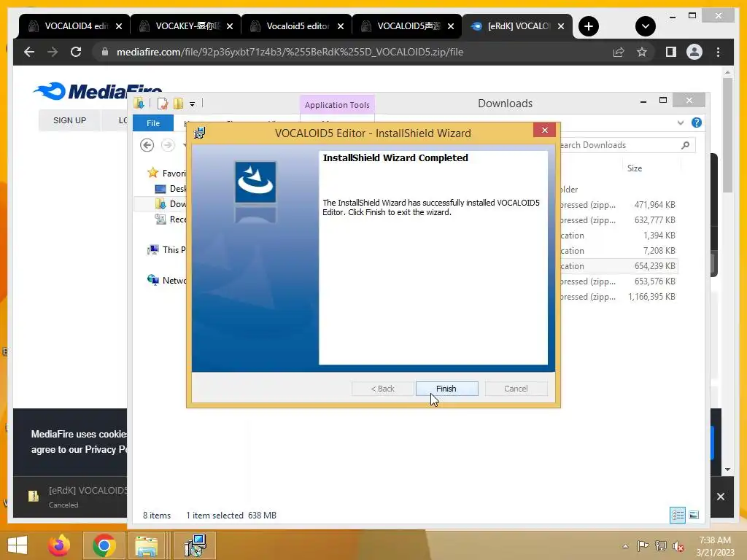Switch Explorer to details view
The width and height of the screenshot is (747, 560).
tap(678, 515)
